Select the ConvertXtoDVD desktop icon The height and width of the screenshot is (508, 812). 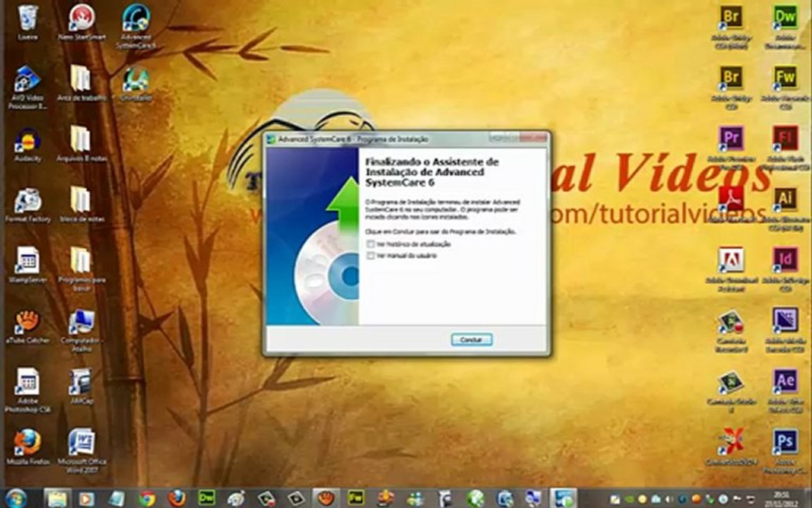pyautogui.click(x=731, y=447)
